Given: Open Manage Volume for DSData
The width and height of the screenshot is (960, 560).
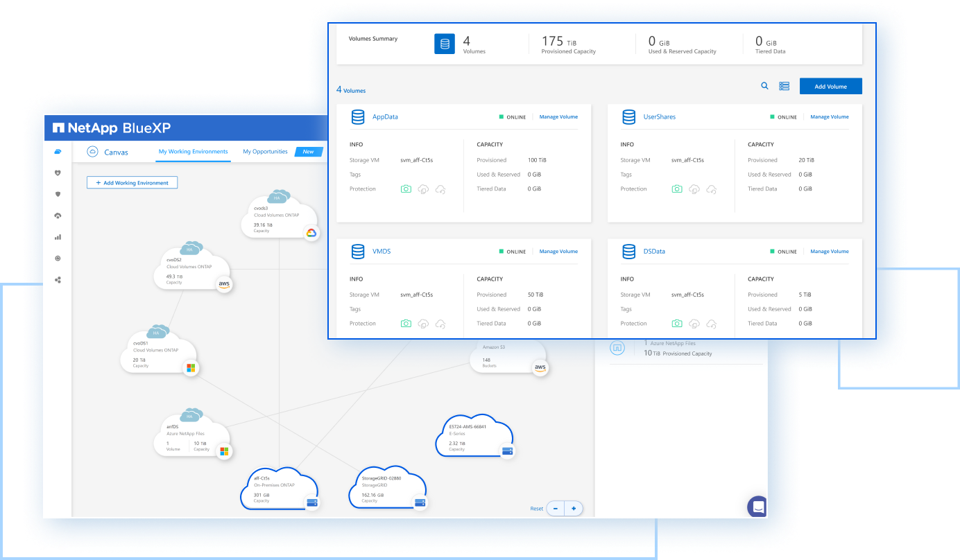Looking at the screenshot, I should (x=829, y=252).
